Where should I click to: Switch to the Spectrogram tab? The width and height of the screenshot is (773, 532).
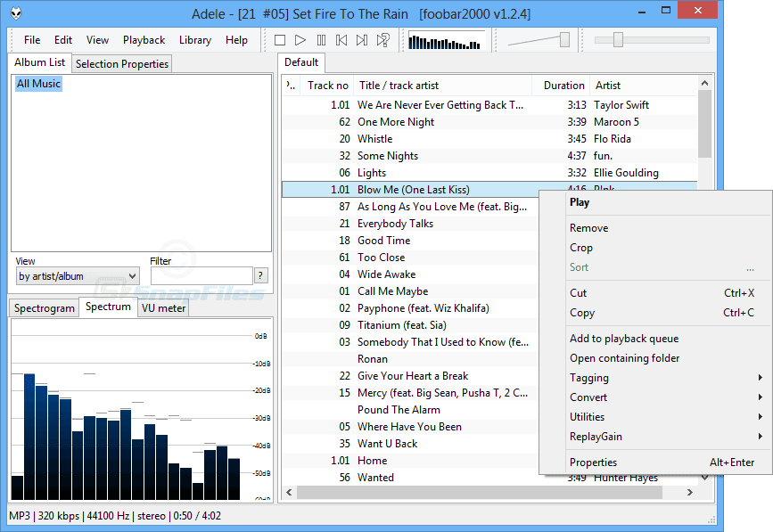point(44,308)
